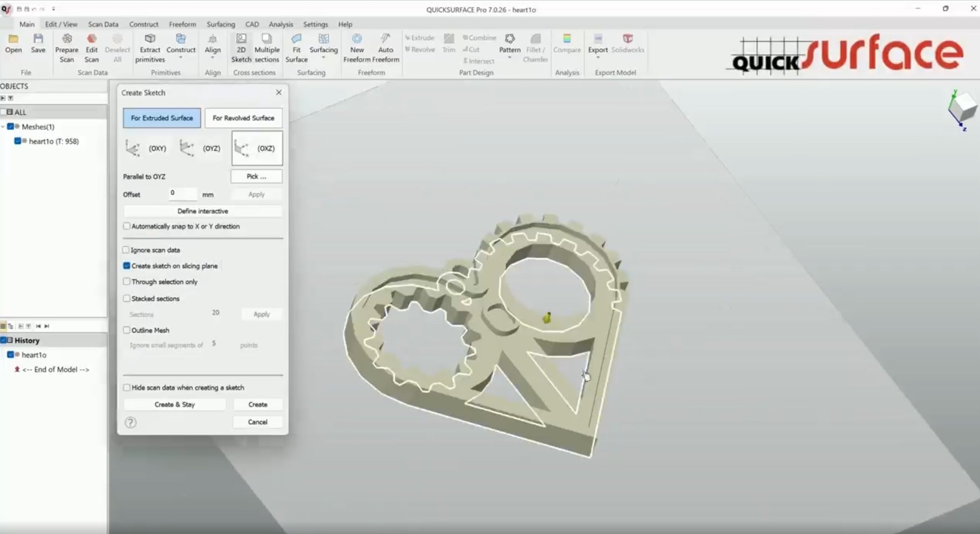Turn on Stacked sections
Screen dimensions: 980x534
[127, 298]
